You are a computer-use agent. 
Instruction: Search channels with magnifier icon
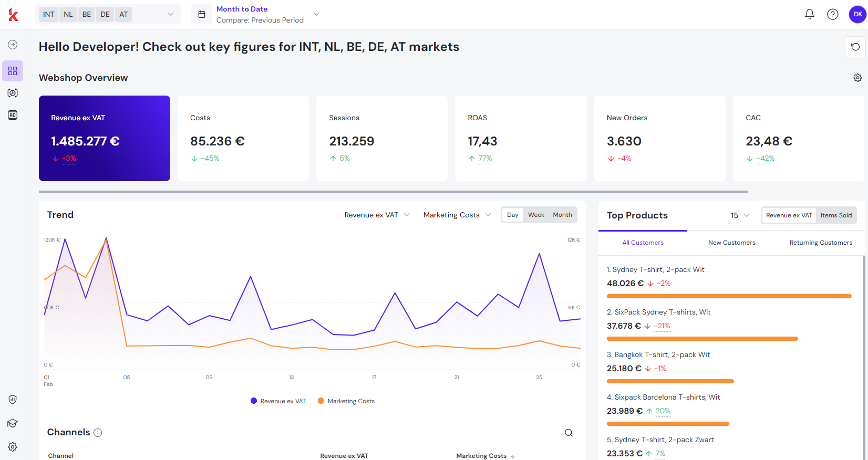coord(569,433)
